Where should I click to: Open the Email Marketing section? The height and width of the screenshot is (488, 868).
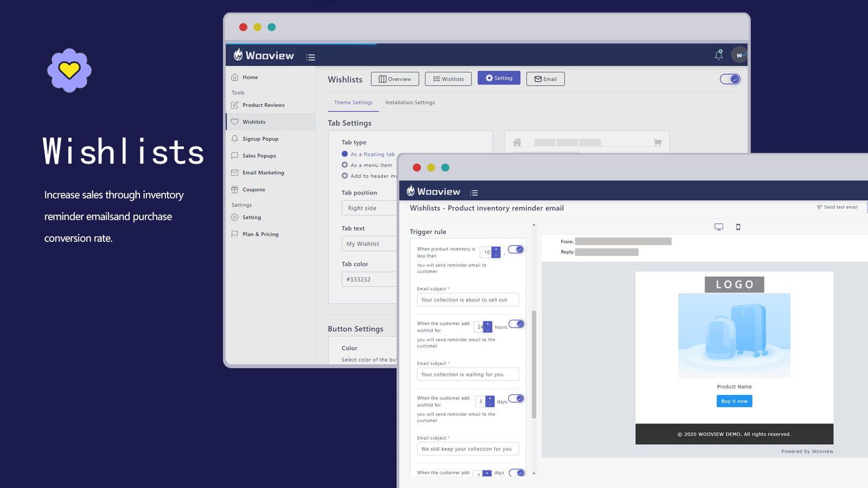264,172
